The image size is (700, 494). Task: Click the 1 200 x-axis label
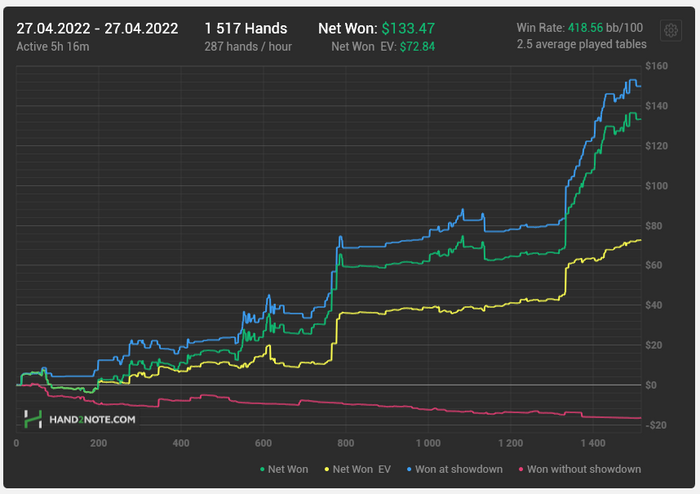point(511,443)
